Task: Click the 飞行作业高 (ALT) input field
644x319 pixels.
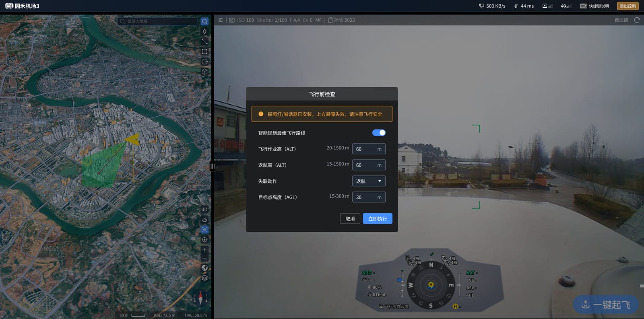Action: click(x=369, y=149)
